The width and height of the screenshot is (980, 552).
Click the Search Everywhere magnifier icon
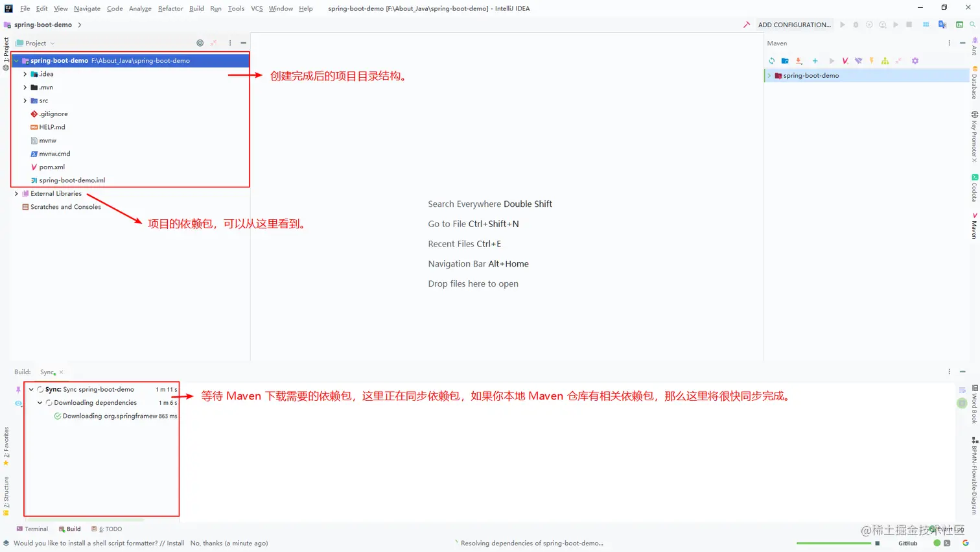(x=972, y=25)
